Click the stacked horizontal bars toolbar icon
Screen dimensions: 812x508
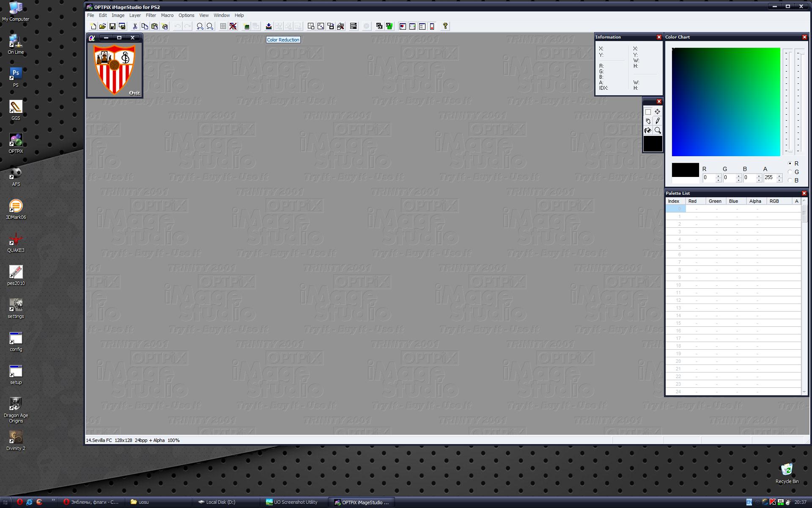(x=353, y=26)
